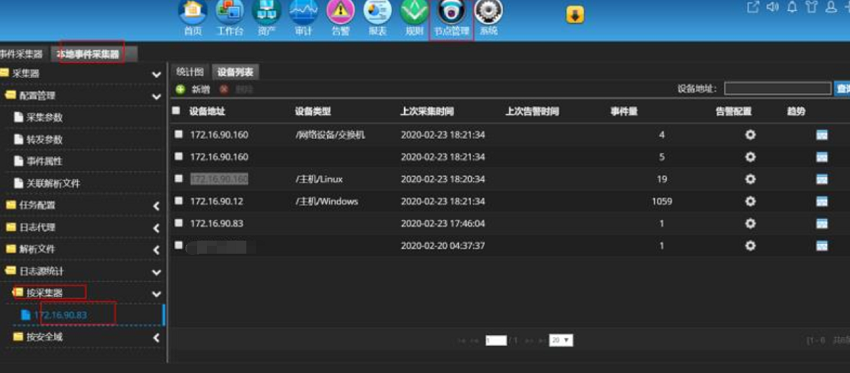Open the 首页 home icon
Screen dimensions: 850x373
point(193,12)
